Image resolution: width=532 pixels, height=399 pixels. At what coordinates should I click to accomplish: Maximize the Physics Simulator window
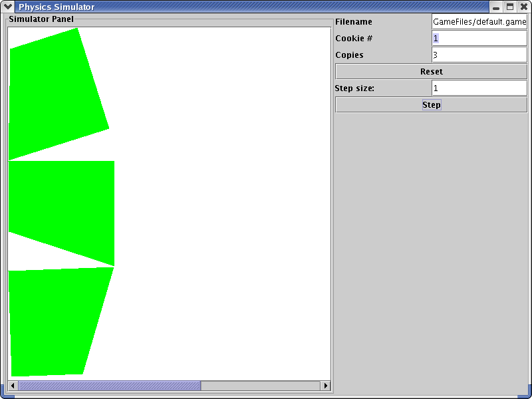coord(510,7)
